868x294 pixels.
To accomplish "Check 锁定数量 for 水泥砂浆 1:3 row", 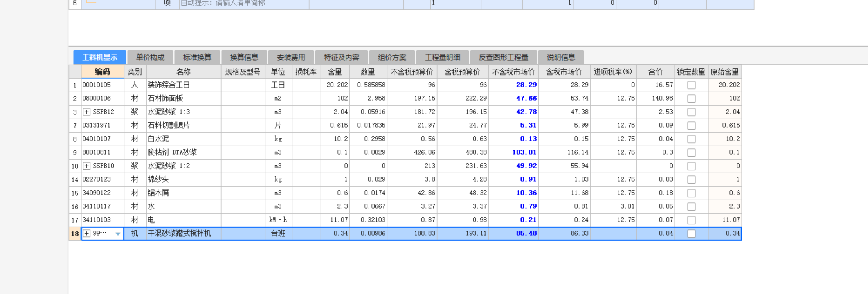I will [692, 112].
